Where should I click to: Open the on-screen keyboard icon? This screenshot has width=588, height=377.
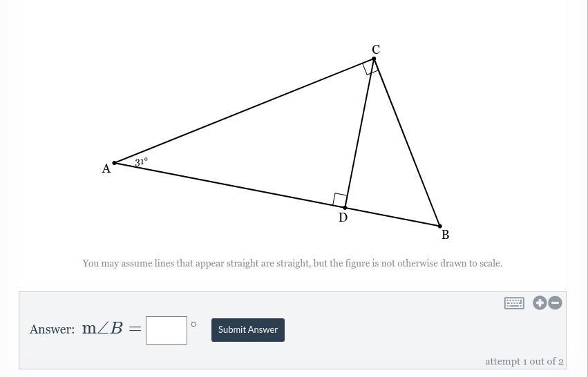tap(514, 303)
